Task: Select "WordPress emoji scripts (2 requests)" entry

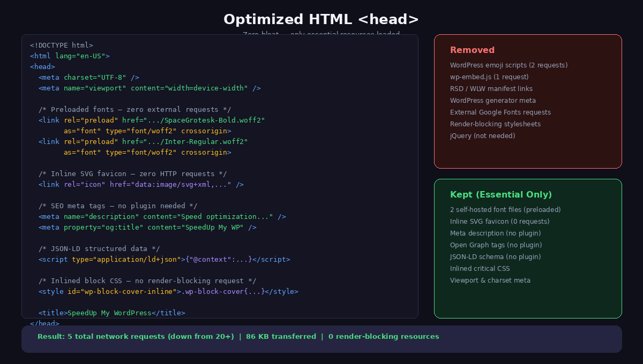Action: (509, 65)
